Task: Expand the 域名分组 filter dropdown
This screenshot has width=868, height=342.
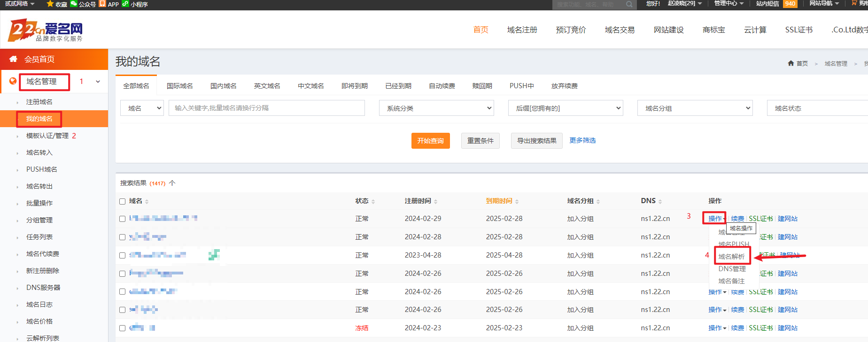Action: [x=695, y=108]
